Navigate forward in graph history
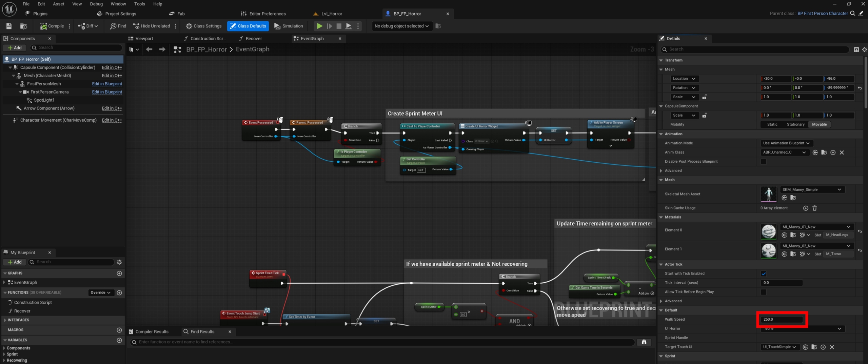The width and height of the screenshot is (868, 364). coord(162,49)
